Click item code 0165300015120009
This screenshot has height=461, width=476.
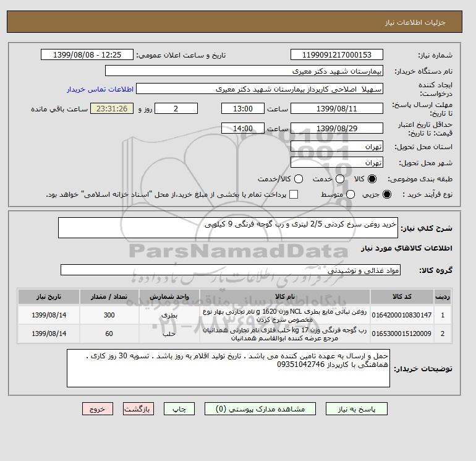tap(402, 334)
